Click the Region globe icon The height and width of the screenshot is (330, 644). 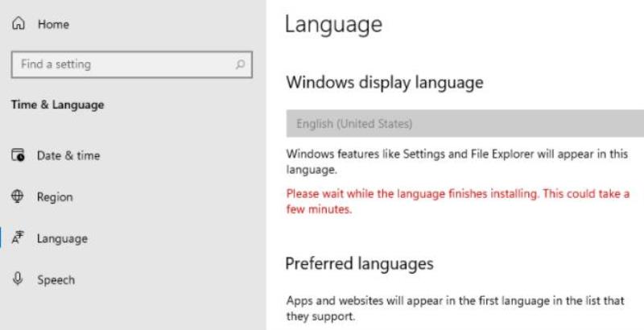tap(17, 196)
